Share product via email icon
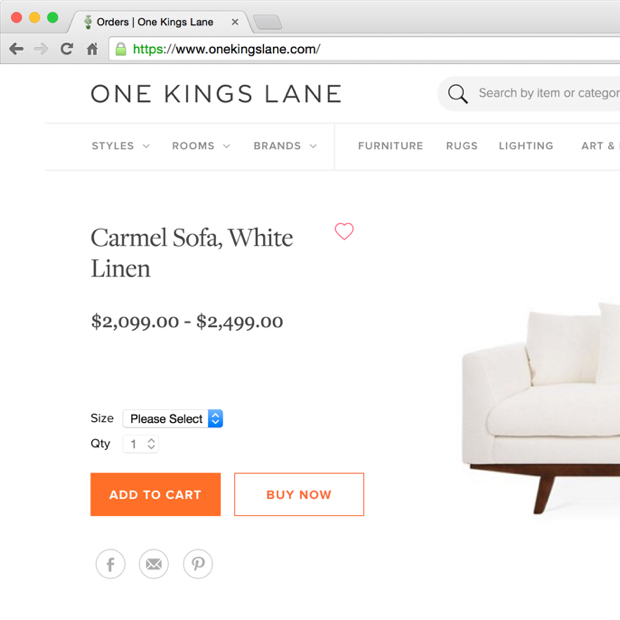 point(154,564)
